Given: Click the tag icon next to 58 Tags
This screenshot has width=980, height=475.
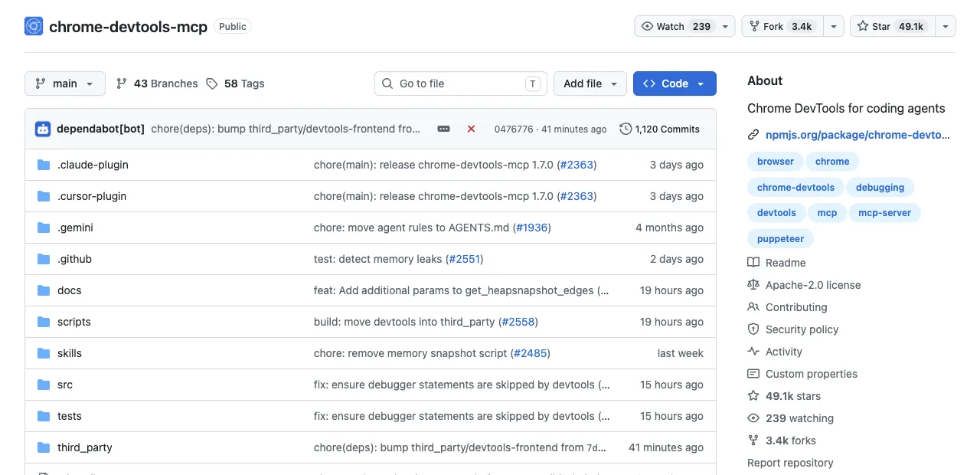Looking at the screenshot, I should click(212, 84).
